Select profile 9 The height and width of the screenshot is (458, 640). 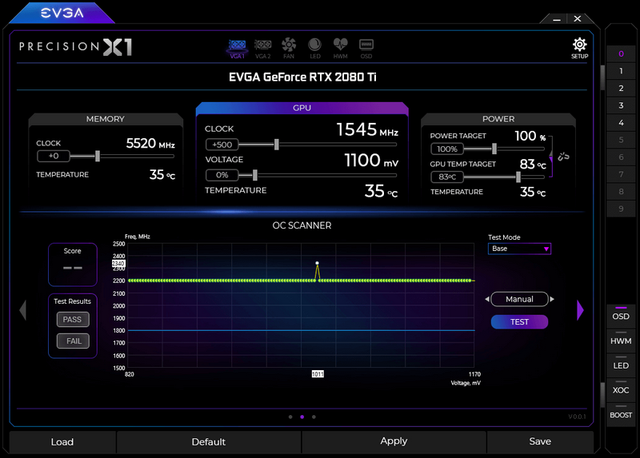pos(621,209)
